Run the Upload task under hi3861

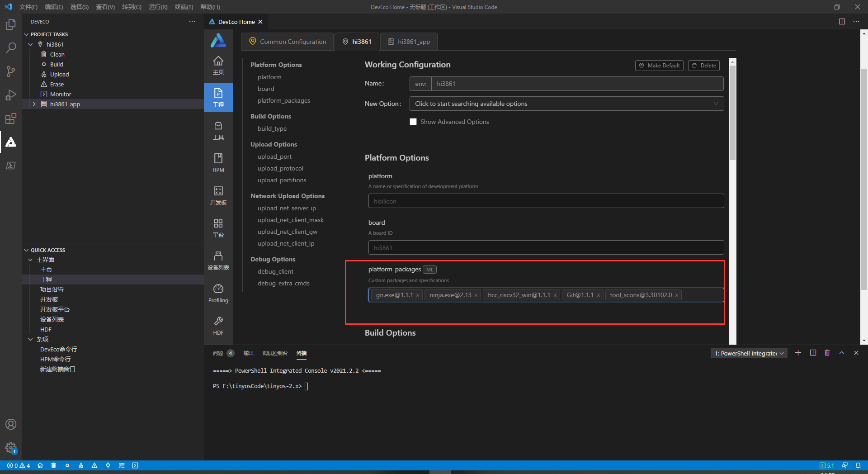pos(60,74)
